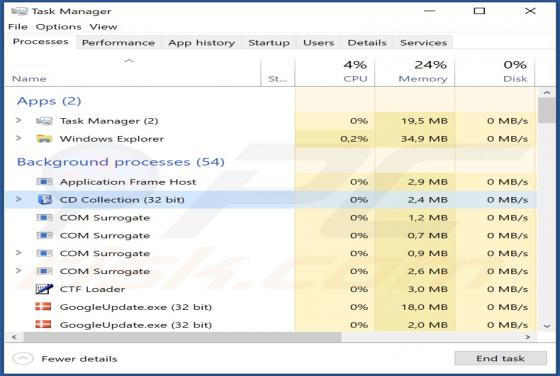
Task: Click the fewer details circular arrow icon
Action: tap(23, 359)
